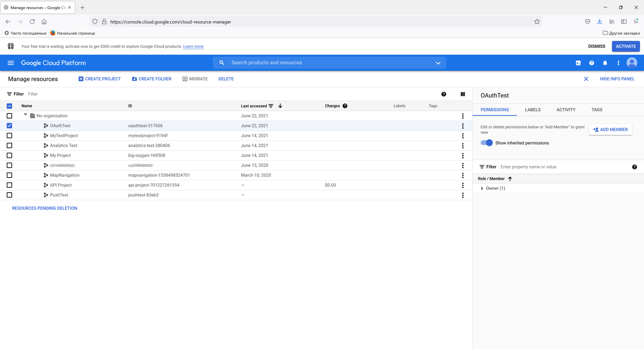Open Resources Pending Deletion link

pos(45,208)
